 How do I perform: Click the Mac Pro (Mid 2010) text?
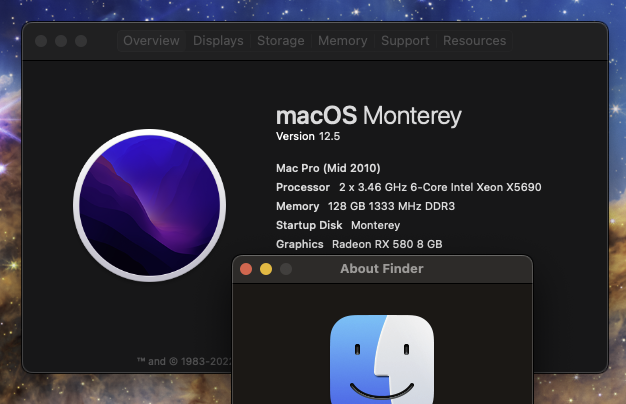tap(328, 168)
